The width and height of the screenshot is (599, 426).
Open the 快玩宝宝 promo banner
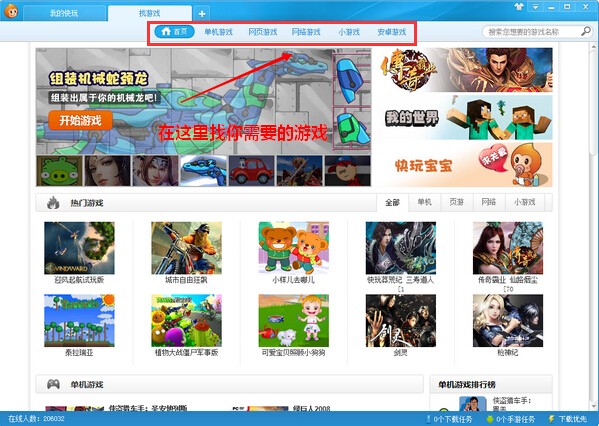tap(465, 165)
